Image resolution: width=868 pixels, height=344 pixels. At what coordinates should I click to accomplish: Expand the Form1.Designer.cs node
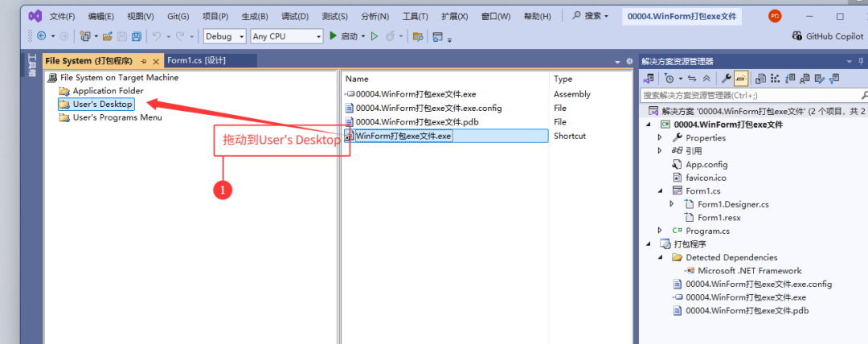pyautogui.click(x=672, y=204)
